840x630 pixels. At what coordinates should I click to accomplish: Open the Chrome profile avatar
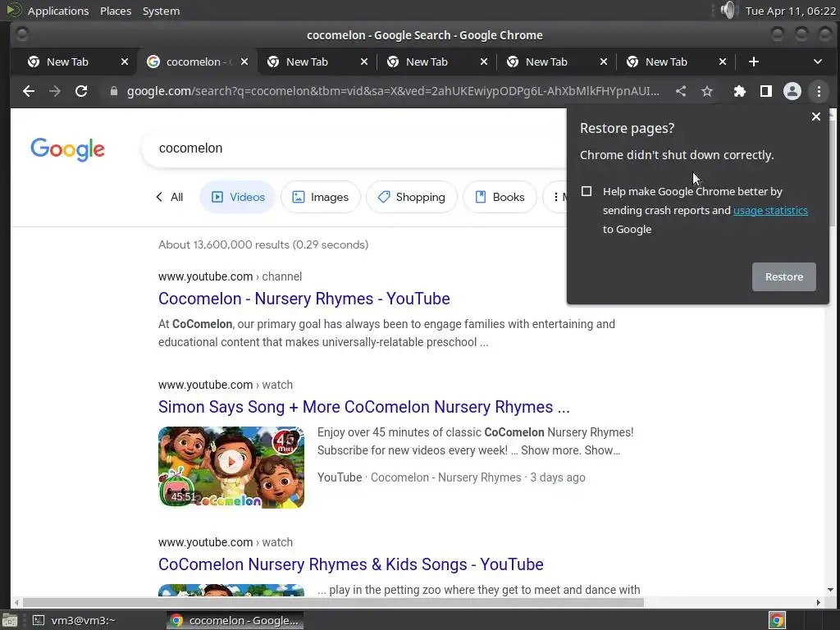pos(792,91)
